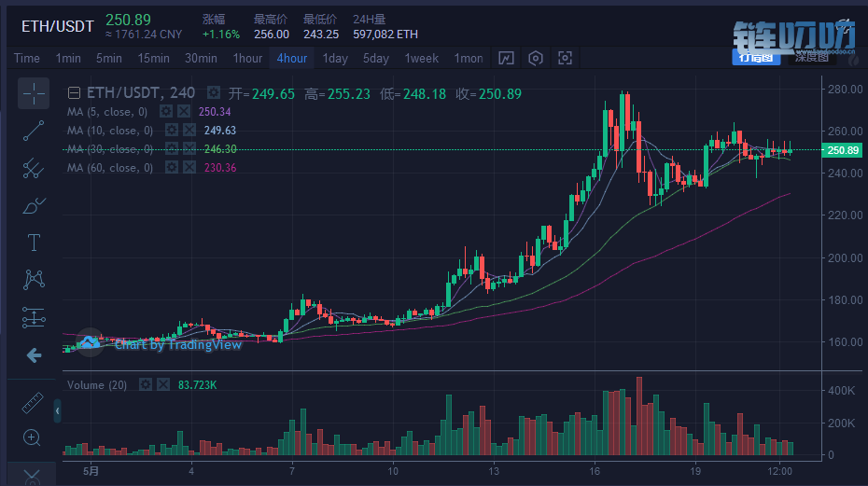Image resolution: width=868 pixels, height=486 pixels.
Task: Pick the pitchfork drawing tool
Action: pyautogui.click(x=35, y=169)
